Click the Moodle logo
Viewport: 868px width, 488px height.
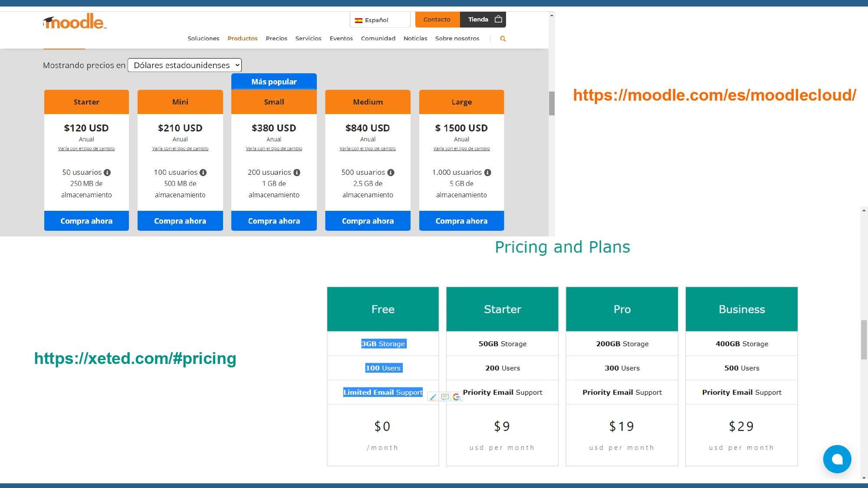coord(75,21)
